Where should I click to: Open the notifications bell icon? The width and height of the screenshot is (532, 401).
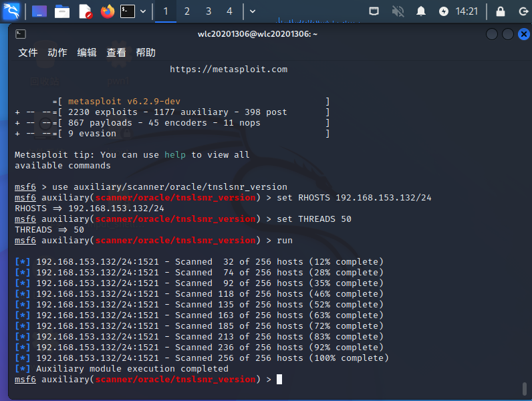(420, 11)
